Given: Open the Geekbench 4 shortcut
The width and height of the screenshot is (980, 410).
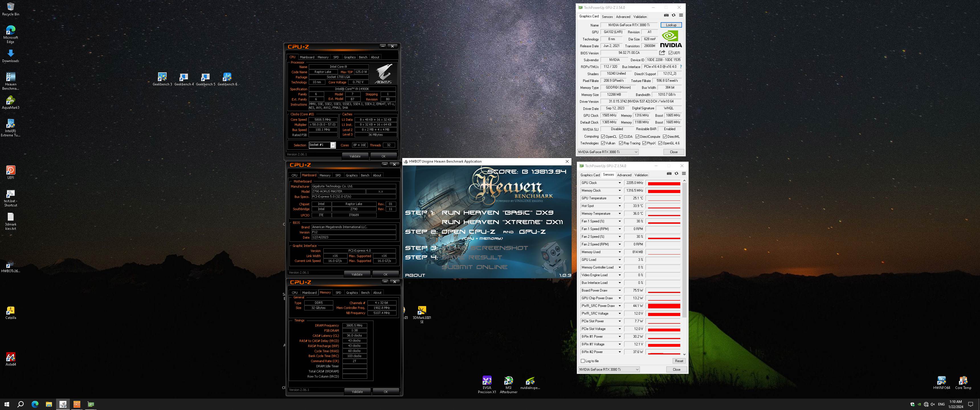Looking at the screenshot, I should (184, 79).
